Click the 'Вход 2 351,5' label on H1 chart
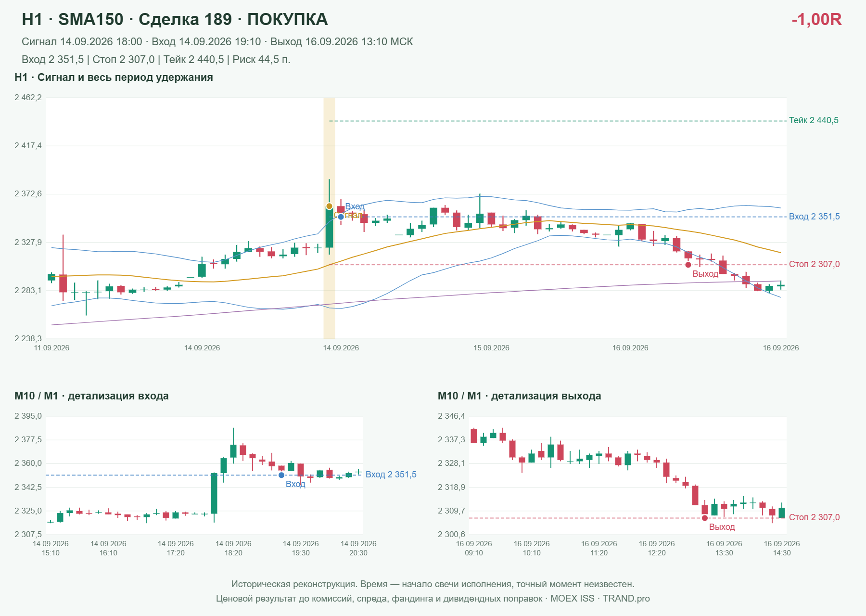866x616 pixels. tap(815, 217)
